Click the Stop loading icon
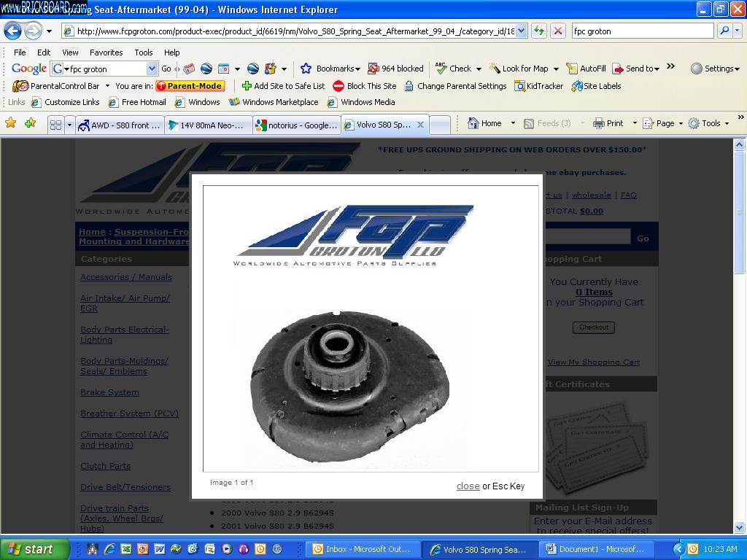 pos(558,31)
